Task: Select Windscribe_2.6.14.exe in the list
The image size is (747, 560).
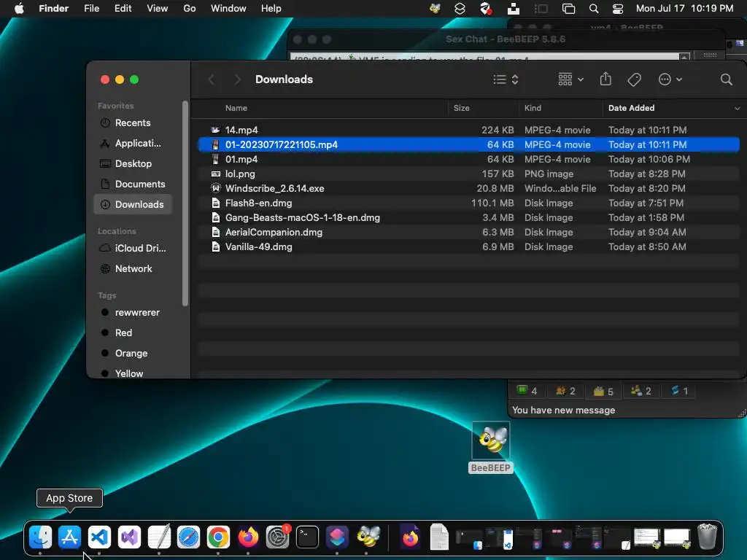Action: [x=469, y=189]
